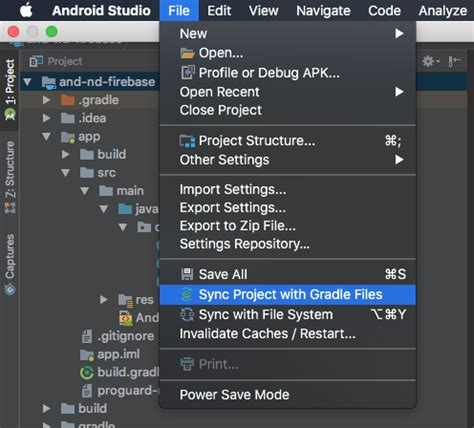Click the Sync with File System icon
This screenshot has height=428, width=474.
pos(187,314)
